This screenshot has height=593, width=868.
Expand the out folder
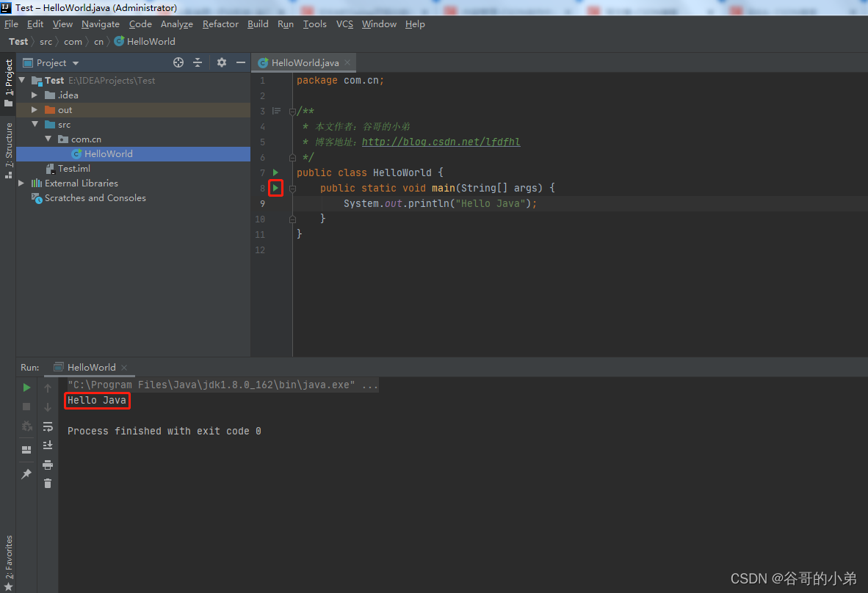pos(35,109)
